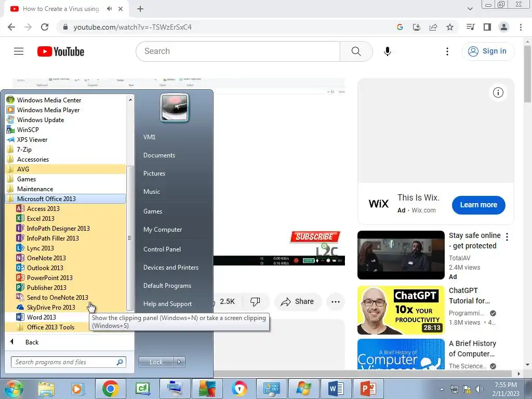Open Documents in Start menu

tap(159, 155)
